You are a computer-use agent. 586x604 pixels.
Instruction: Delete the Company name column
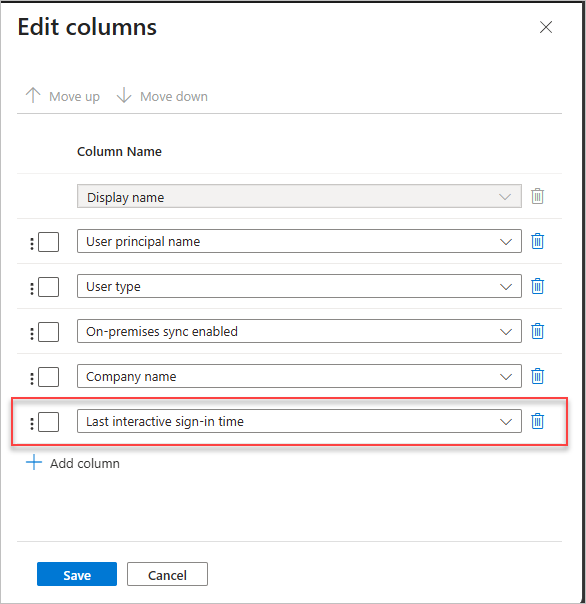[537, 376]
